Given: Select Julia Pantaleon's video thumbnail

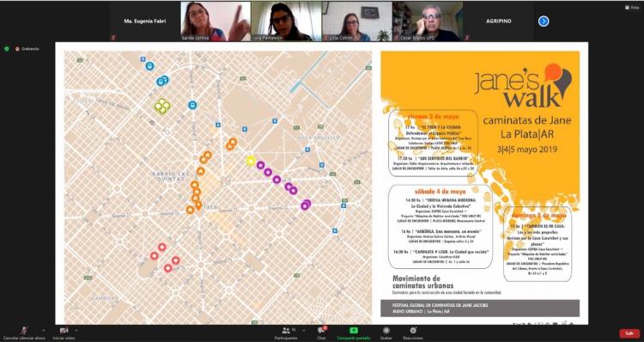Looking at the screenshot, I should (286, 21).
